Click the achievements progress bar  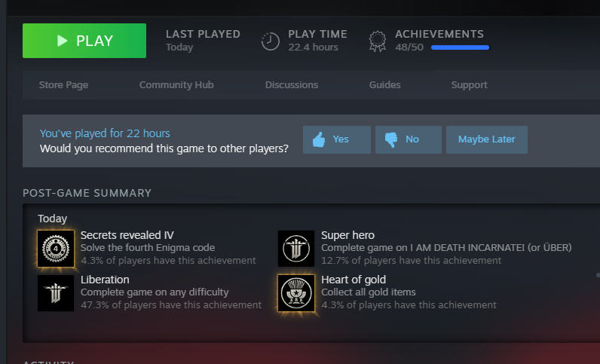click(x=460, y=47)
